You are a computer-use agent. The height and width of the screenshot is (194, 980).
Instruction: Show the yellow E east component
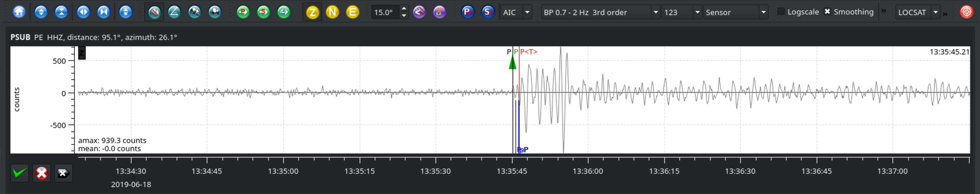353,12
